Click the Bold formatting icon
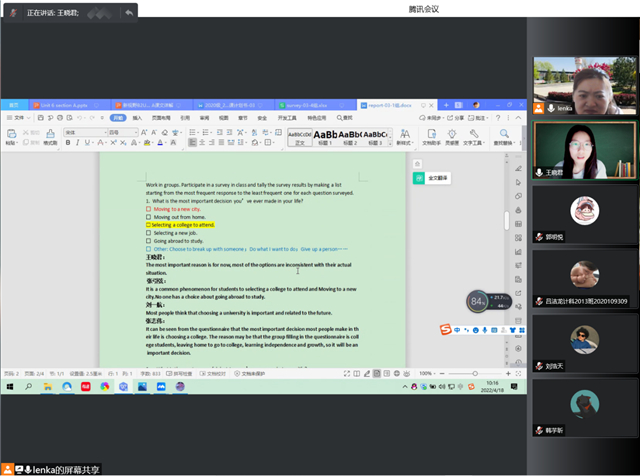 tap(68, 142)
